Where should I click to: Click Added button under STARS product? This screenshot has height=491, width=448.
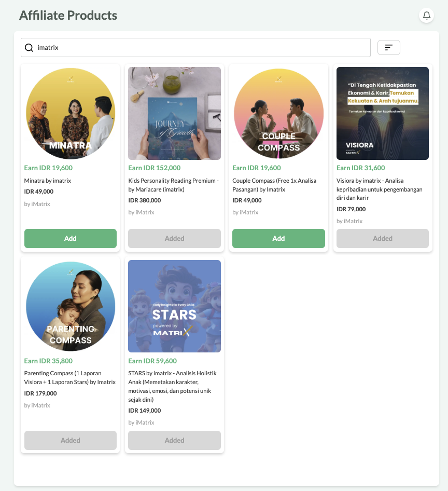click(x=174, y=440)
